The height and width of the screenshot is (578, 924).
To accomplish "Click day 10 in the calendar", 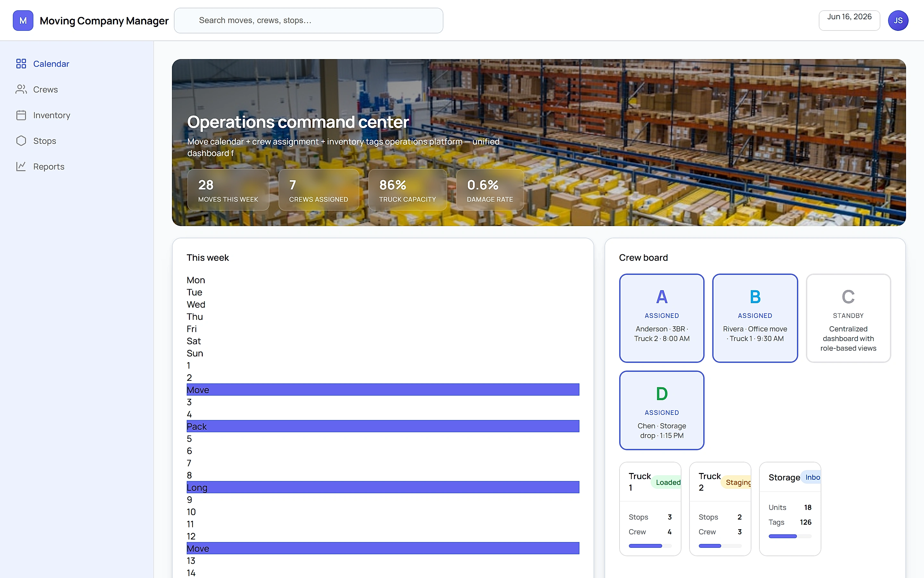I will (191, 512).
